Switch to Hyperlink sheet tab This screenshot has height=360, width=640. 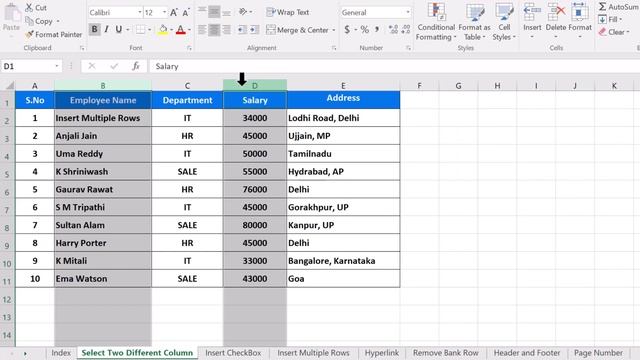coord(382,353)
